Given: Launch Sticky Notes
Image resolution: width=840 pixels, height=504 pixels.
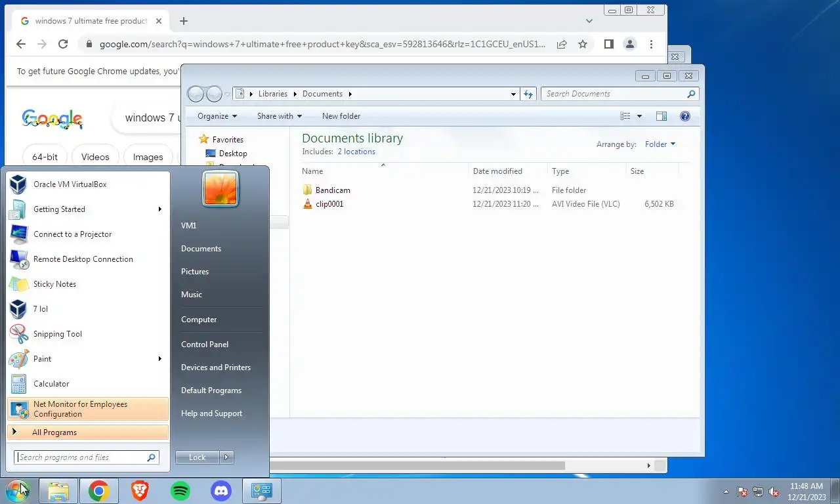Looking at the screenshot, I should [88, 284].
